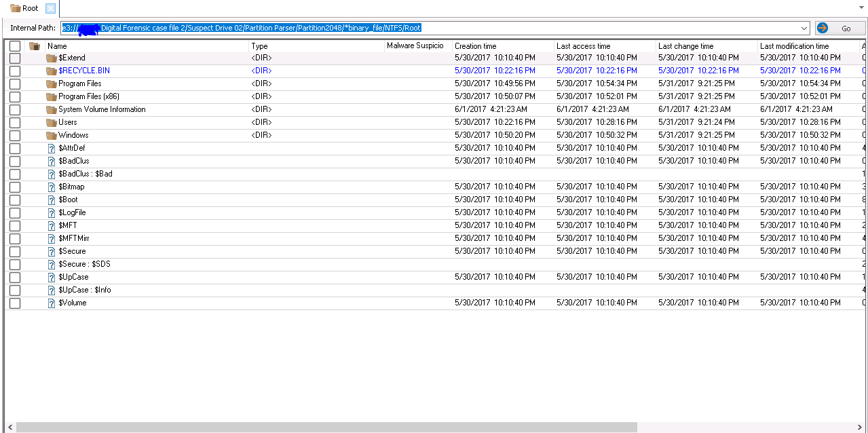Image resolution: width=868 pixels, height=433 pixels.
Task: Check the box for $LogFile row
Action: [15, 213]
